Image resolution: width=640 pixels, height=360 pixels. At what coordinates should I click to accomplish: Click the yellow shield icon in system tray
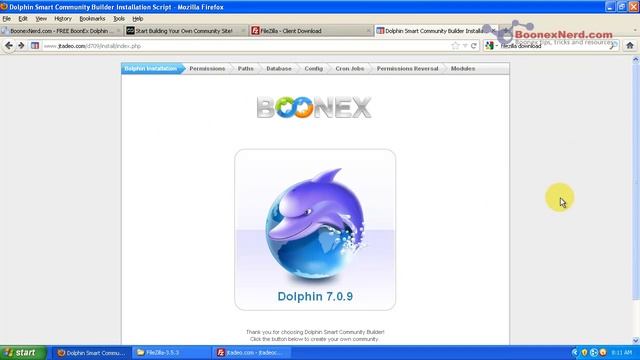coord(584,353)
